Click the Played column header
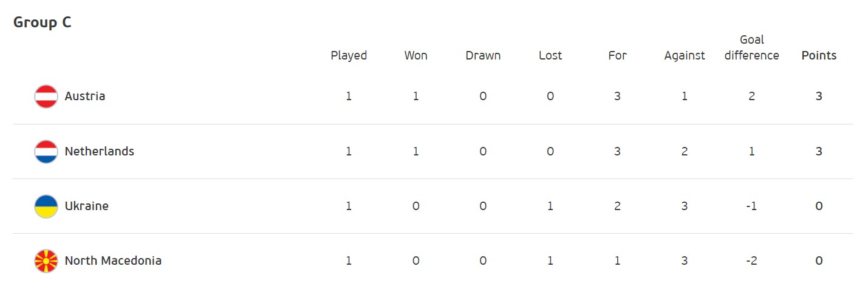 pyautogui.click(x=349, y=55)
